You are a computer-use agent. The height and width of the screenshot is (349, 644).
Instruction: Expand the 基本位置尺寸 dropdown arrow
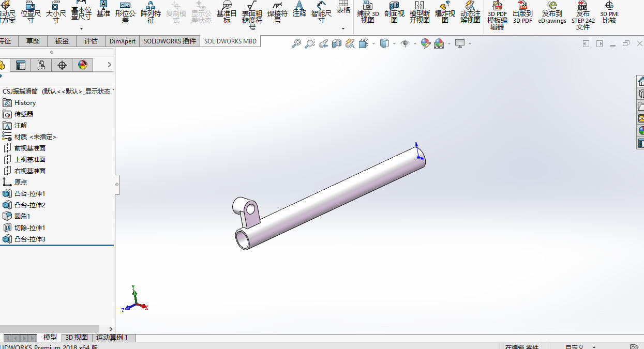tap(81, 28)
